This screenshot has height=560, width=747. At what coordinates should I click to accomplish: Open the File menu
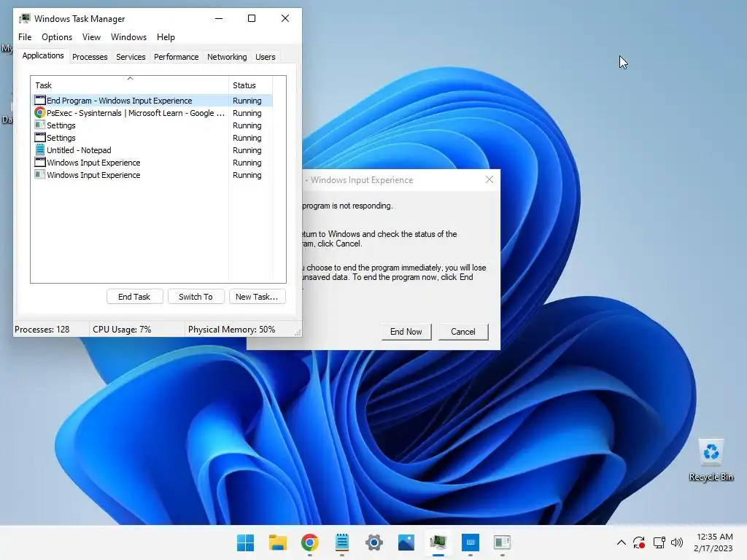click(x=25, y=37)
